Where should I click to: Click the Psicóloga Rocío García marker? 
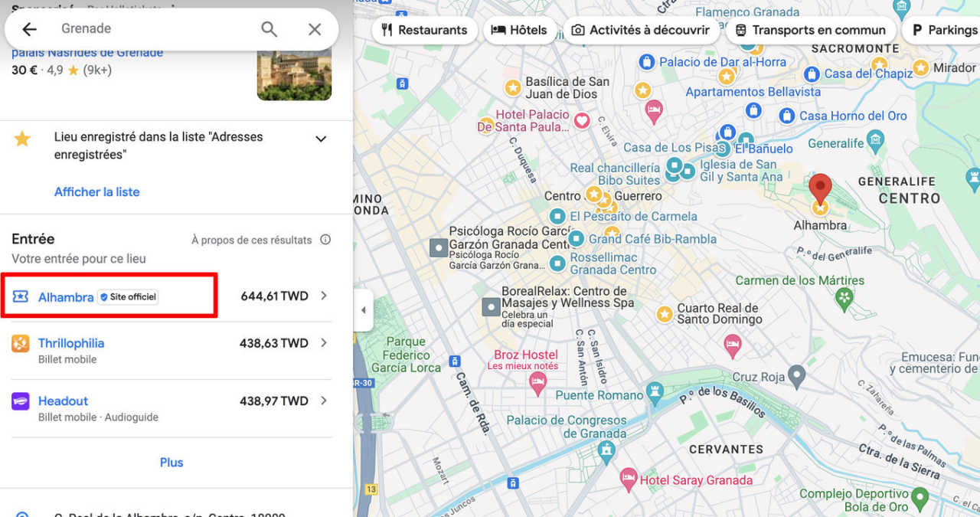coord(439,247)
